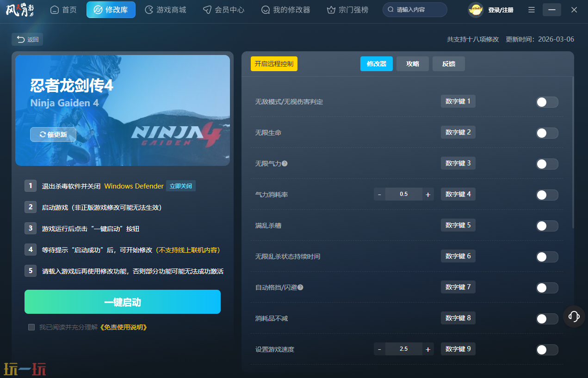Decrease 设置游戏速度 with minus button
The image size is (588, 378).
(x=379, y=349)
